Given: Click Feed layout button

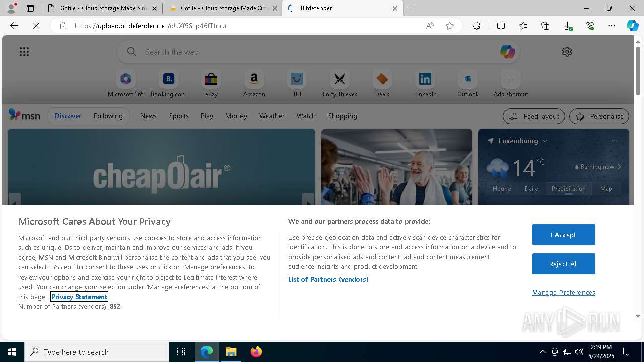Looking at the screenshot, I should point(534,116).
